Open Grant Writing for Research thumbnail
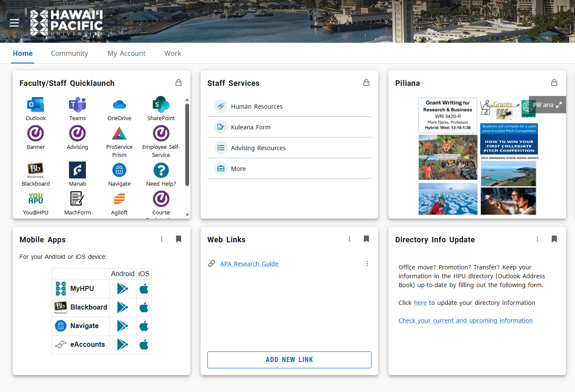The image size is (575, 392). (448, 116)
